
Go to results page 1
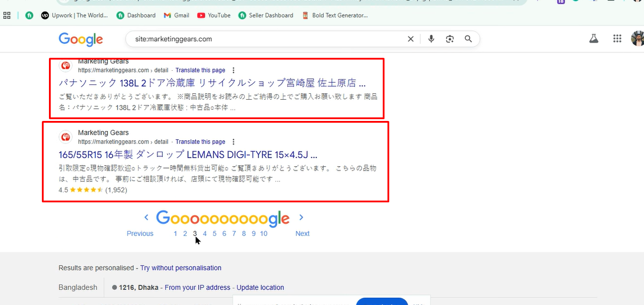pyautogui.click(x=175, y=234)
